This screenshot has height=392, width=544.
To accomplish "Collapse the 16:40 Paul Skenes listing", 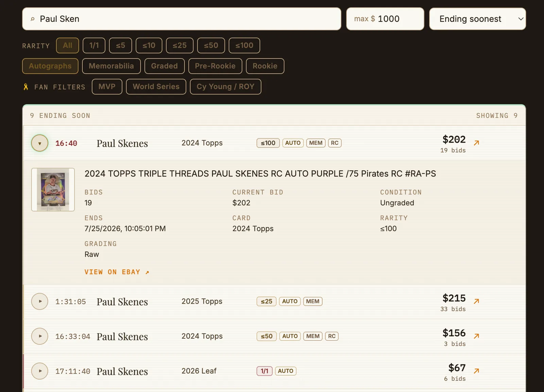I will tap(40, 143).
